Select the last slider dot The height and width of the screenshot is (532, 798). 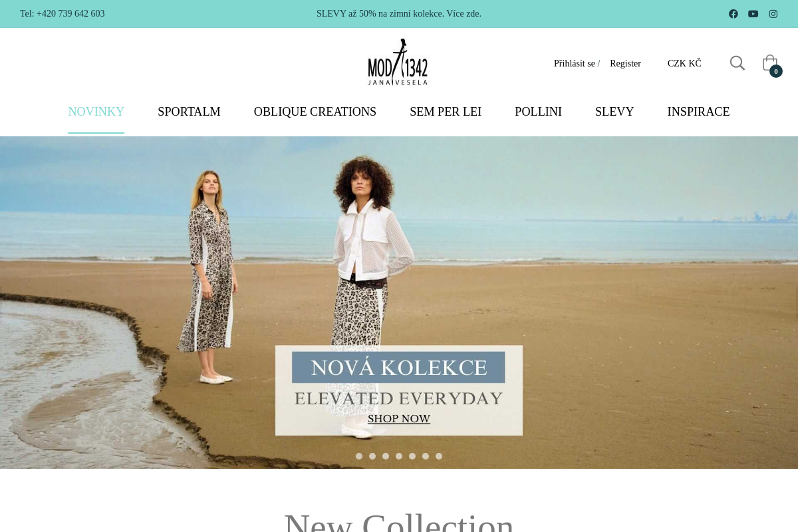coord(439,456)
